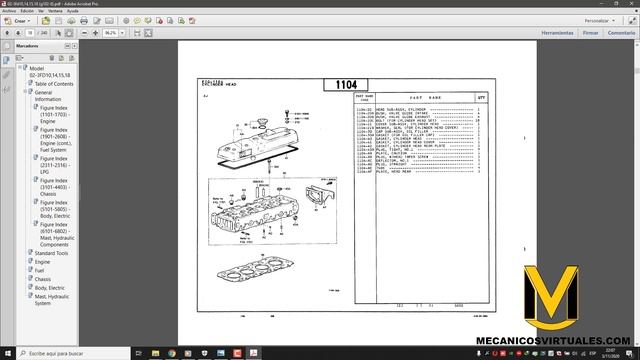The height and width of the screenshot is (360, 640).
Task: Click the expand current bookmark icon
Action: [x=71, y=58]
